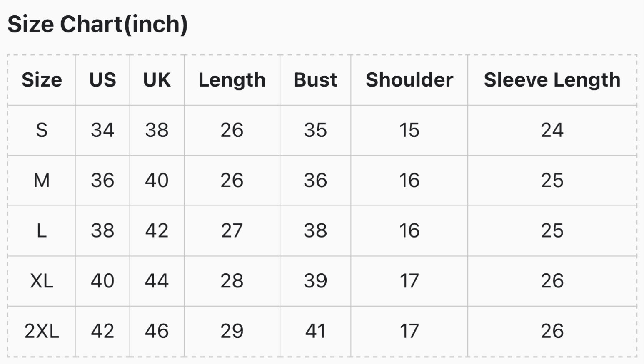Viewport: 644px width, 364px height.
Task: Select the 2XL size row label
Action: click(42, 332)
